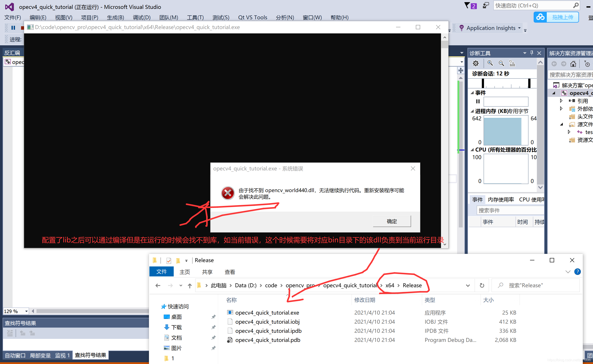The image size is (593, 364).
Task: Click the zoom out icon in the diagnostic tools panel
Action: (x=501, y=63)
